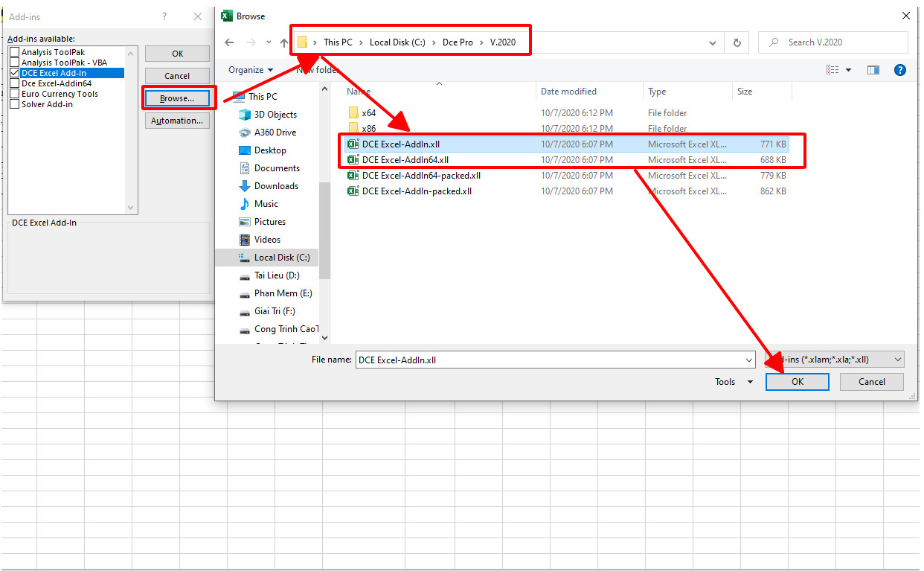The width and height of the screenshot is (924, 571).
Task: Enable Euro Currency Tools checkbox
Action: tap(14, 94)
